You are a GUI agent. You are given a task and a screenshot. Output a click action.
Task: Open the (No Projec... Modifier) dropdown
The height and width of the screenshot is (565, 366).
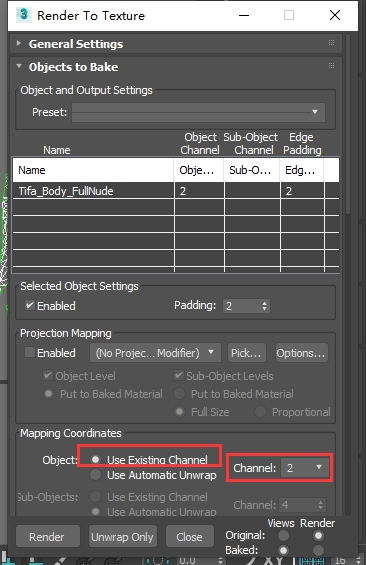coord(155,353)
